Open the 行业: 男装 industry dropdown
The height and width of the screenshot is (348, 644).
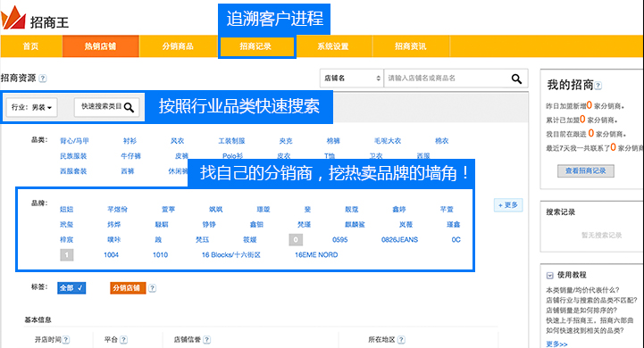tap(31, 107)
